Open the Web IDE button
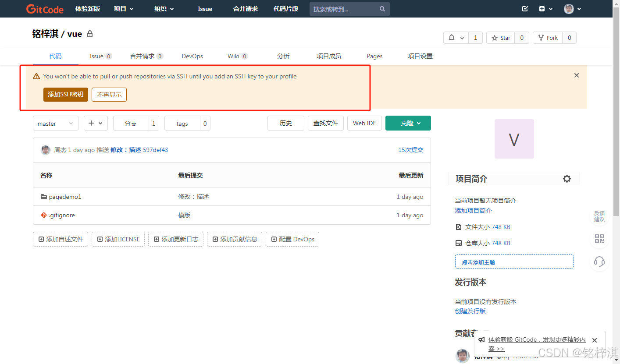This screenshot has height=364, width=620. (364, 123)
